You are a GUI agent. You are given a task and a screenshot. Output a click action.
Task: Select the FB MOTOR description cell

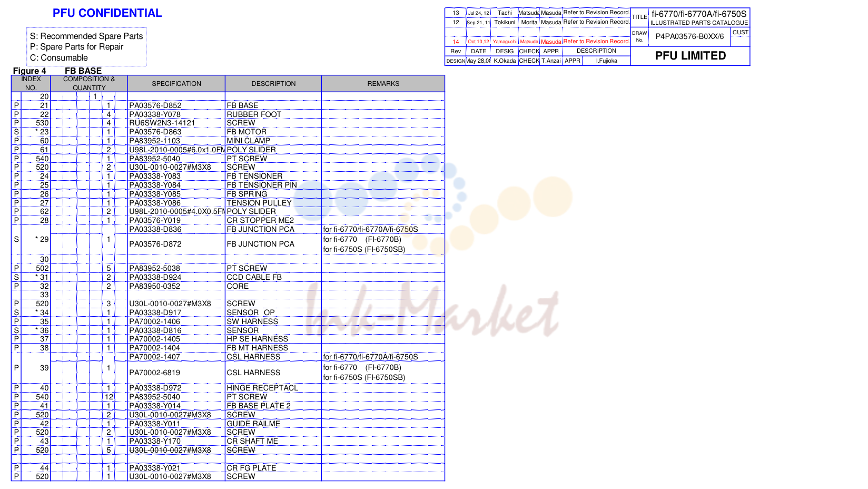coord(246,132)
